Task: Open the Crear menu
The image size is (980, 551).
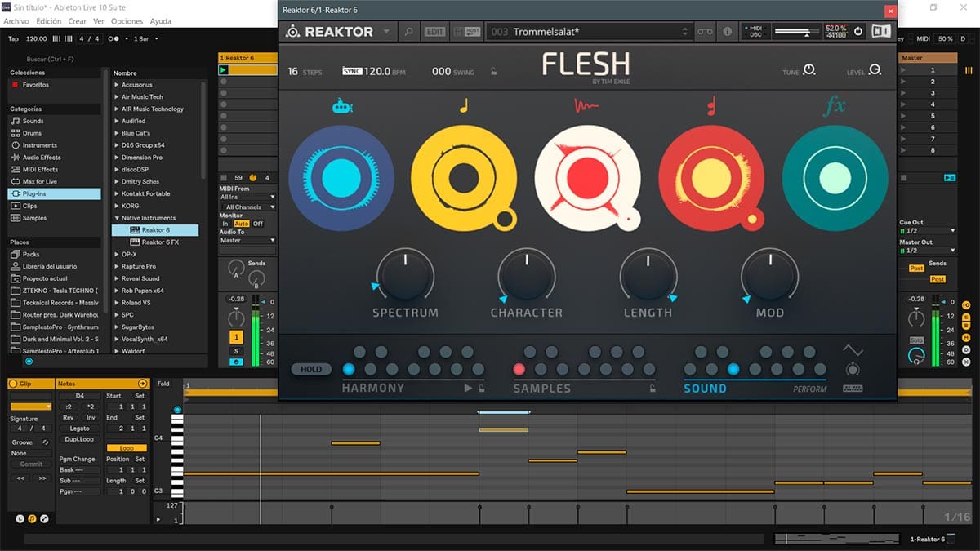Action: (x=78, y=21)
